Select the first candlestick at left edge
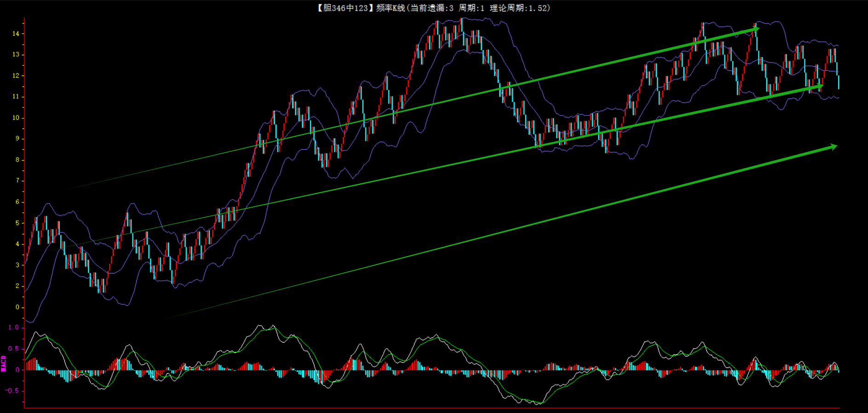The image size is (868, 413). (x=26, y=261)
